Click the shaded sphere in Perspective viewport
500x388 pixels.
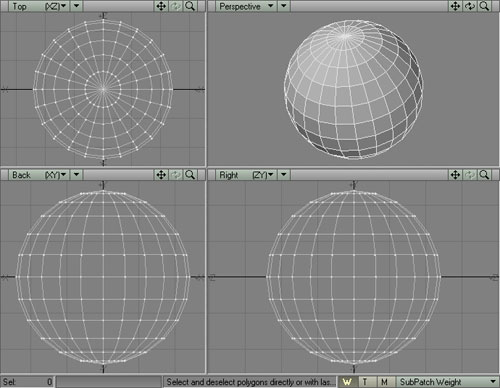(353, 89)
